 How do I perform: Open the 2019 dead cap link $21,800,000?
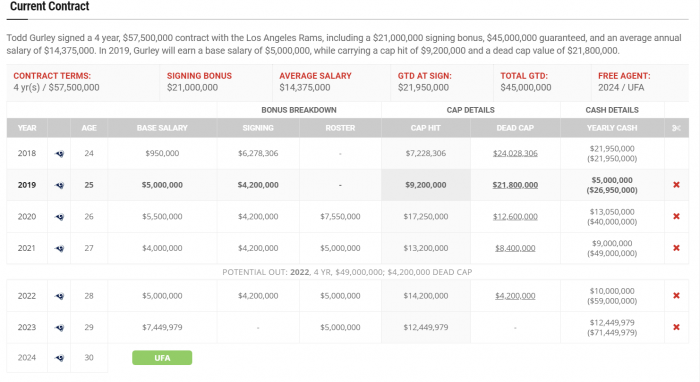(515, 185)
